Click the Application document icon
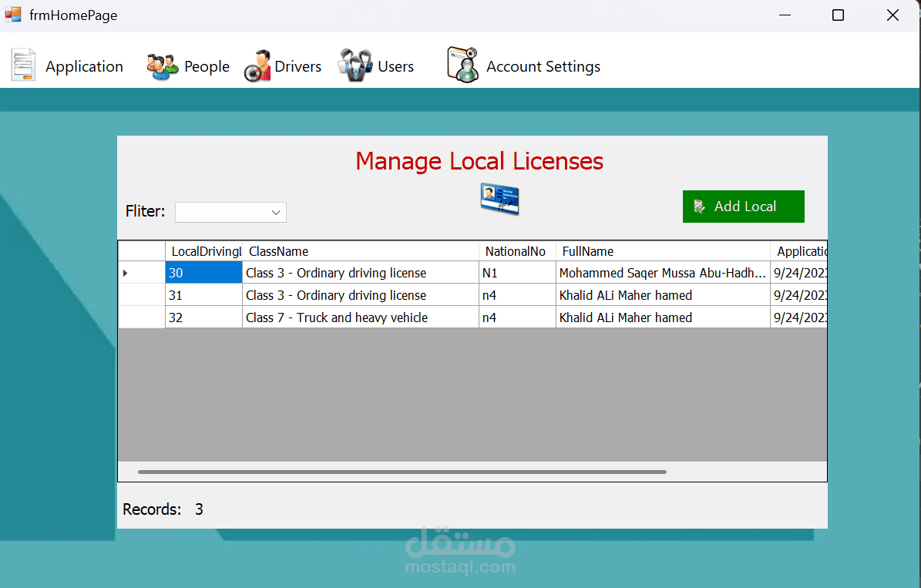 23,66
